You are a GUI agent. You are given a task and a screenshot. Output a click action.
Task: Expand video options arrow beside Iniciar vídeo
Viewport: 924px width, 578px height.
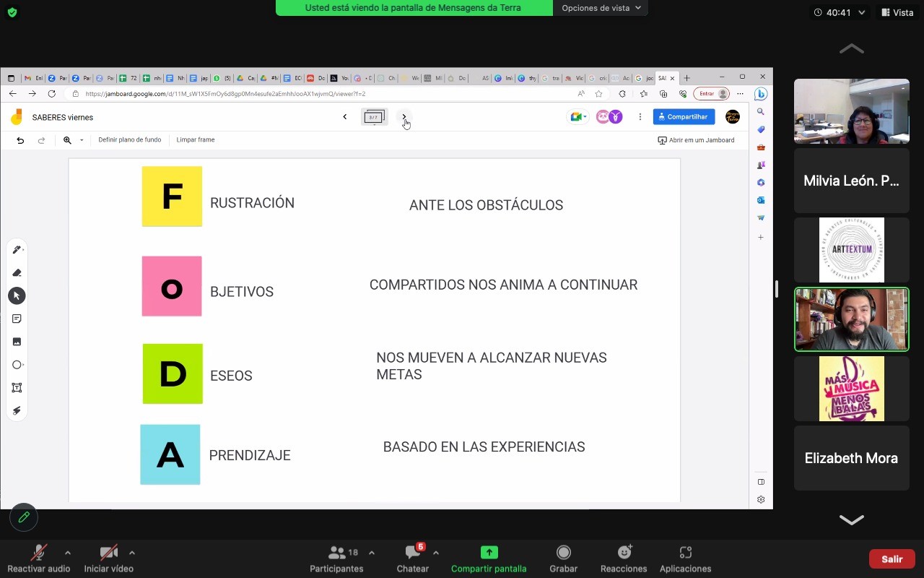131,553
